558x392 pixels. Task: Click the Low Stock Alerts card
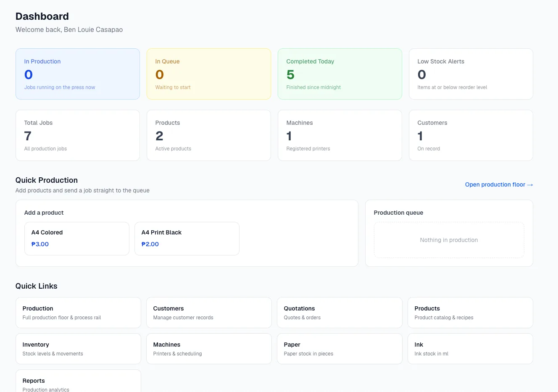pos(471,74)
